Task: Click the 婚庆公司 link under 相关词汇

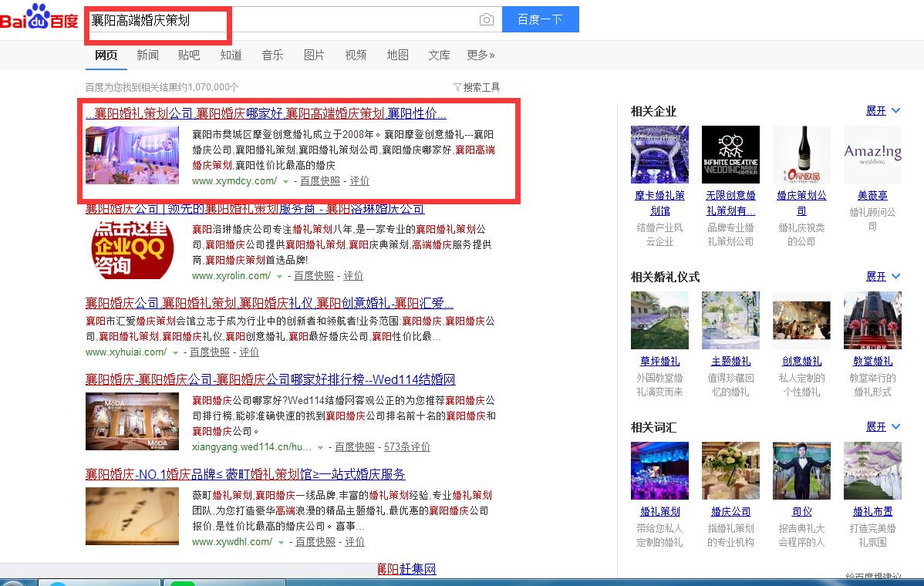Action: click(x=730, y=512)
